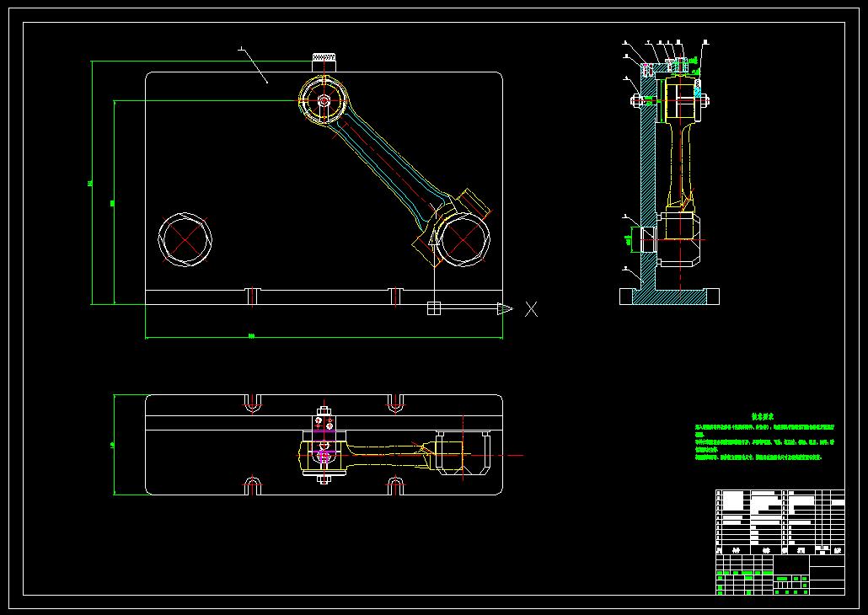Click the green technical requirements heading

pos(763,416)
